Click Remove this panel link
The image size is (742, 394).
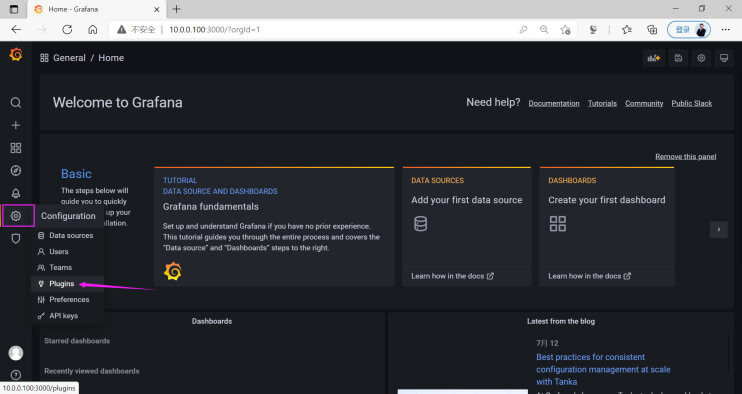click(685, 157)
